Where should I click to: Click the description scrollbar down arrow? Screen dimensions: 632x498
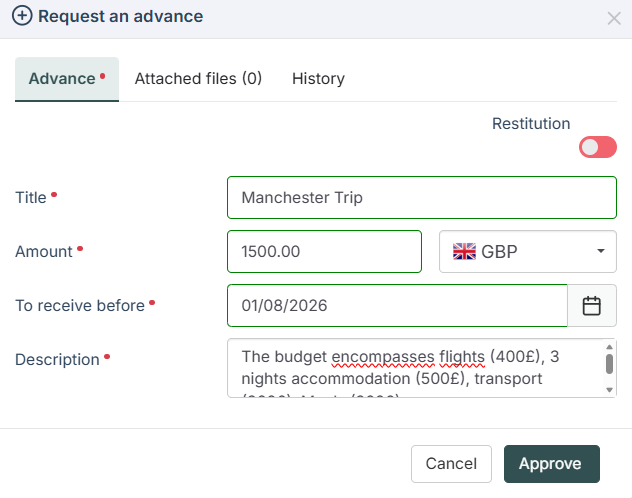[609, 390]
